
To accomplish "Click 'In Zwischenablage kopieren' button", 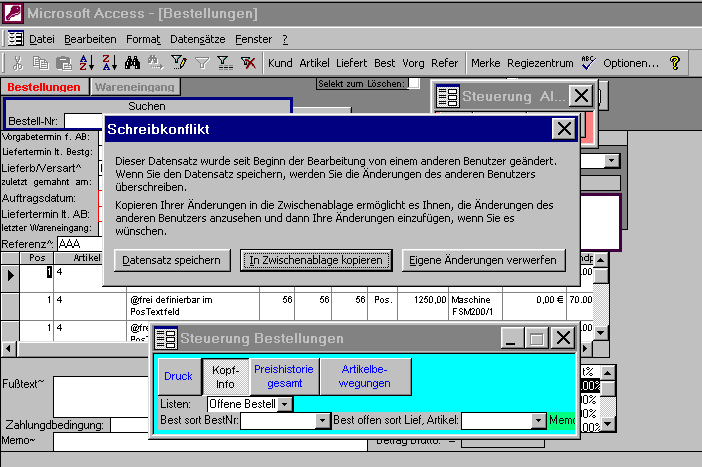I will click(x=316, y=260).
